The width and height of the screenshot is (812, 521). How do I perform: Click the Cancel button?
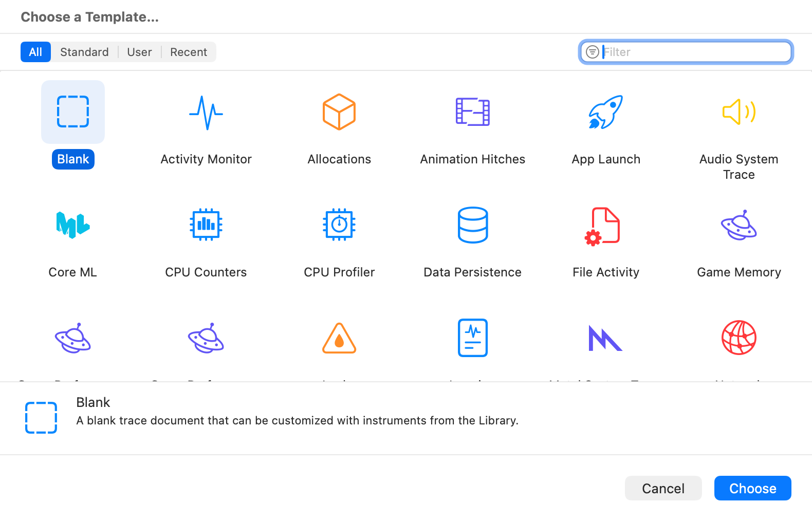(x=663, y=488)
